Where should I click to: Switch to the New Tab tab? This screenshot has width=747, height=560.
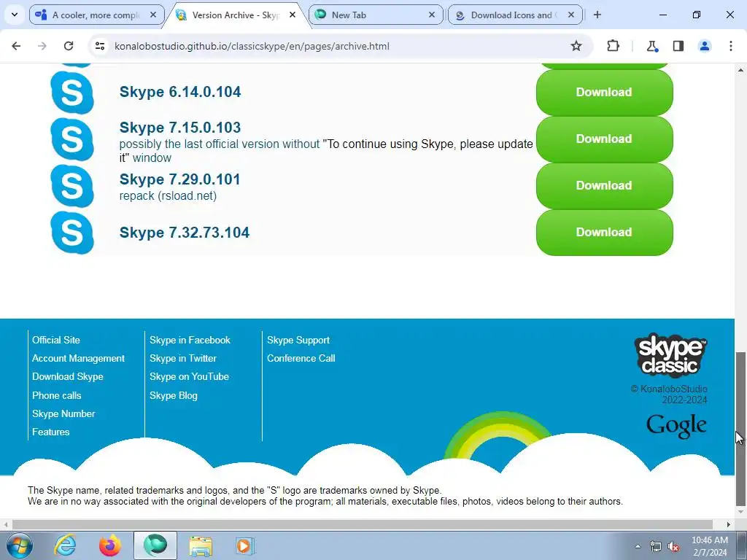[x=376, y=15]
